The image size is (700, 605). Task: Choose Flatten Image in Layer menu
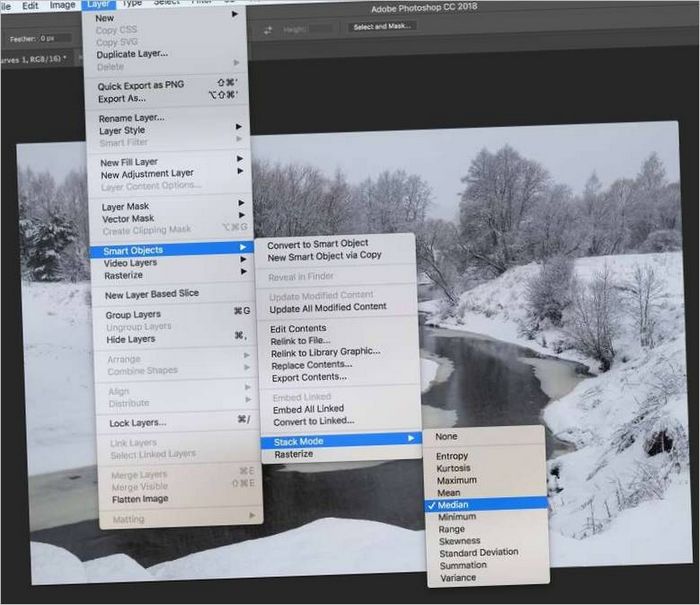tap(179, 499)
